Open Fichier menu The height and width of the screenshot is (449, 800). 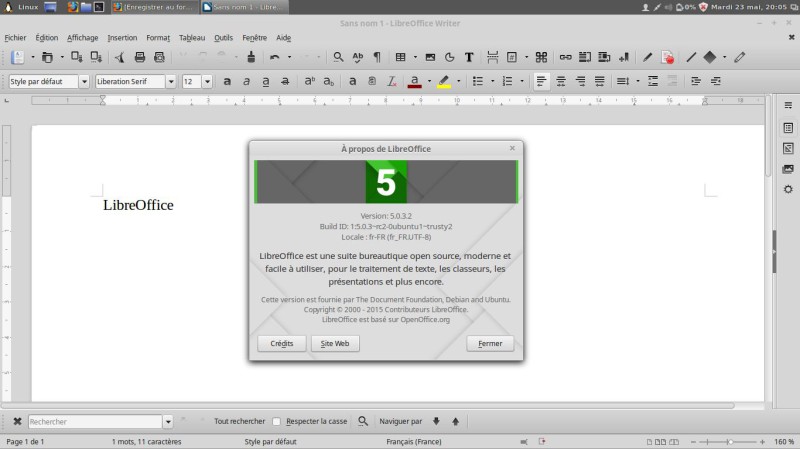pyautogui.click(x=15, y=38)
